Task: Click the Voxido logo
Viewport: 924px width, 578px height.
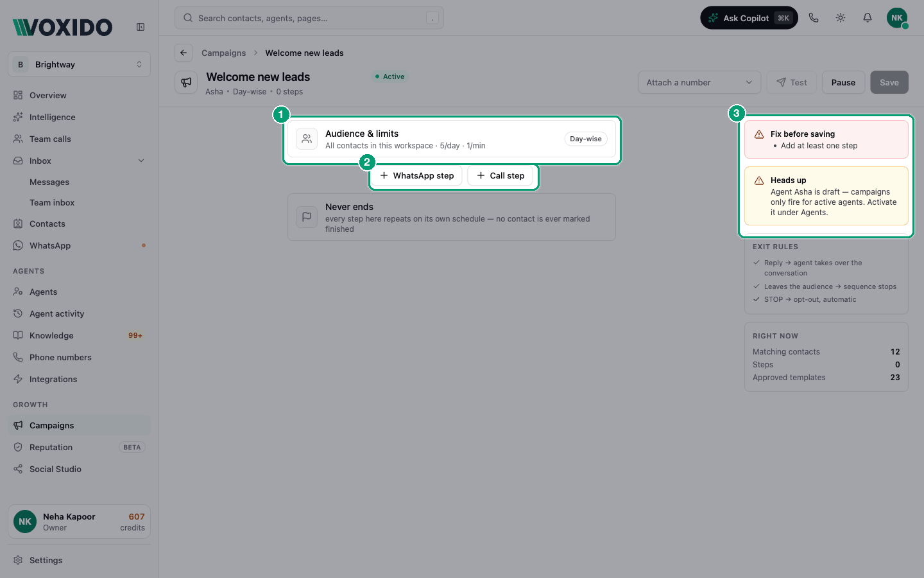Action: [x=62, y=27]
